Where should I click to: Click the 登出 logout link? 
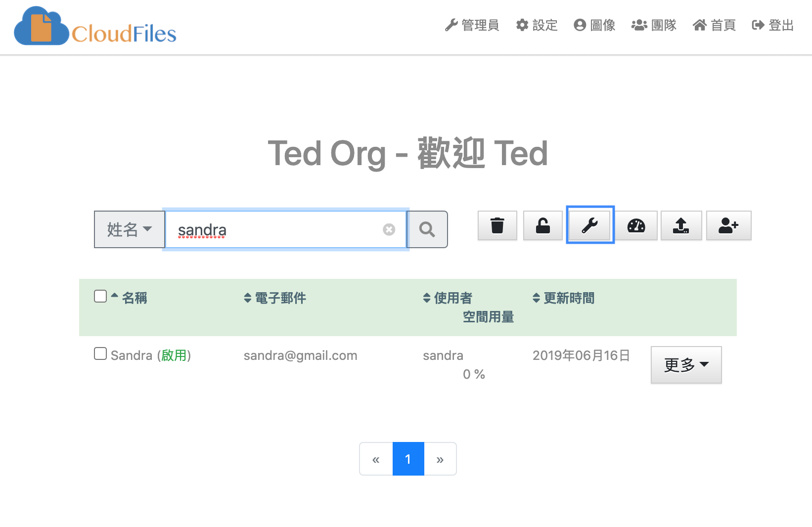pos(772,25)
